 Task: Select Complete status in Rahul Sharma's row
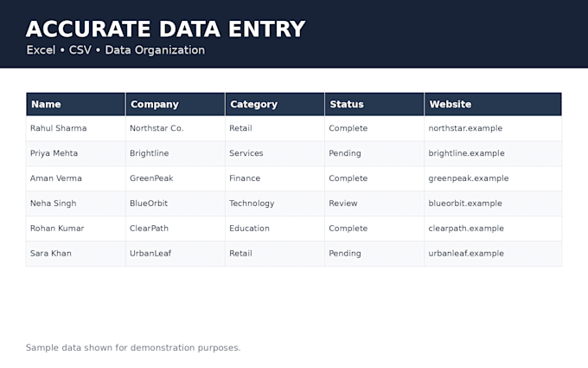point(374,128)
